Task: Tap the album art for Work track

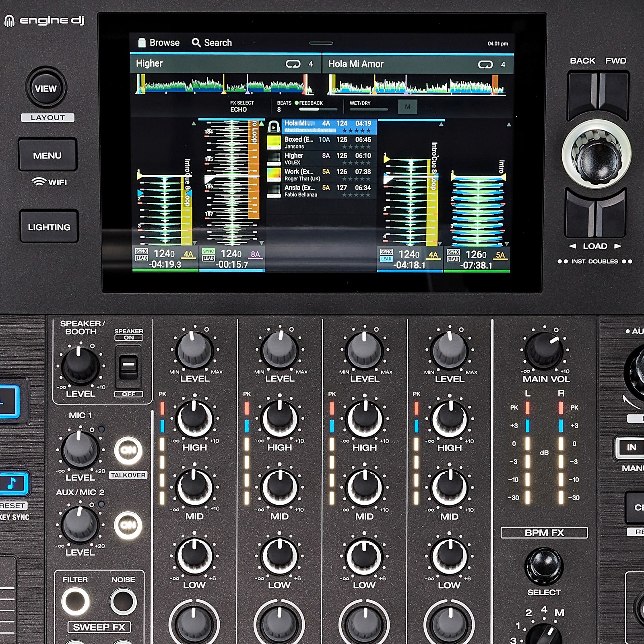Action: [274, 175]
